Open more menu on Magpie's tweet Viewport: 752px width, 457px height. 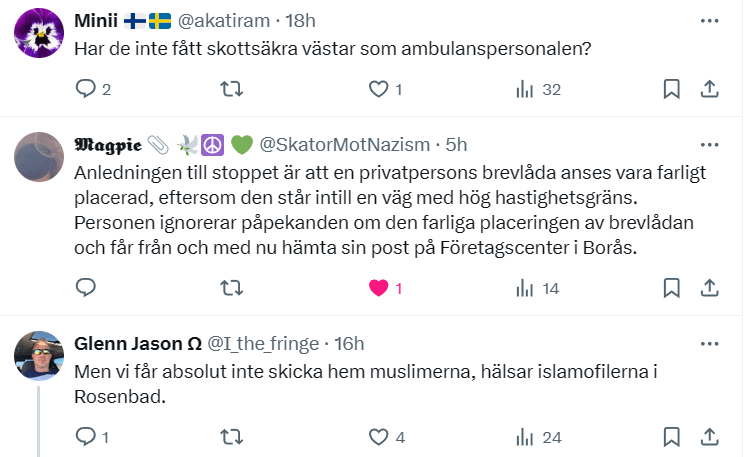pyautogui.click(x=709, y=144)
